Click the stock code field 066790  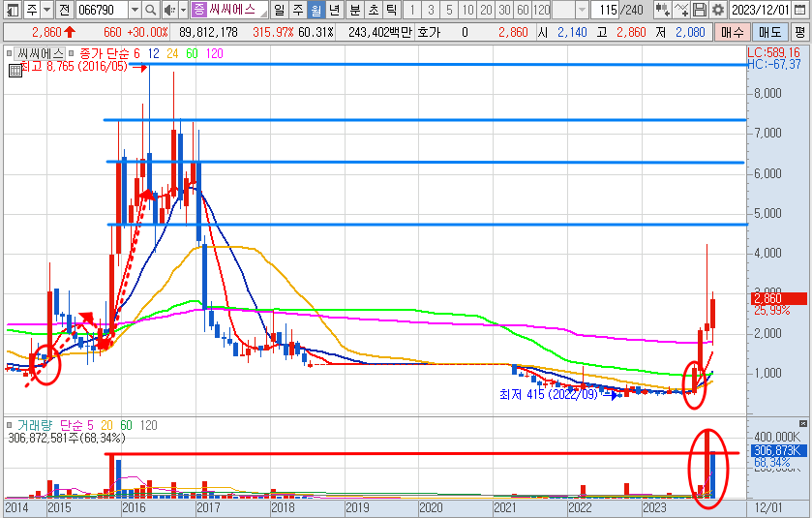[x=102, y=10]
